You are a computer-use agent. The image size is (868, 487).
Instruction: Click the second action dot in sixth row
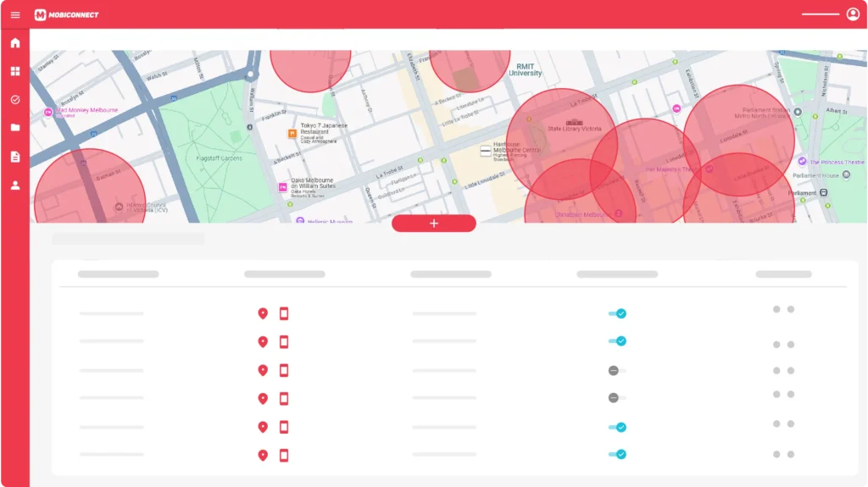click(791, 454)
